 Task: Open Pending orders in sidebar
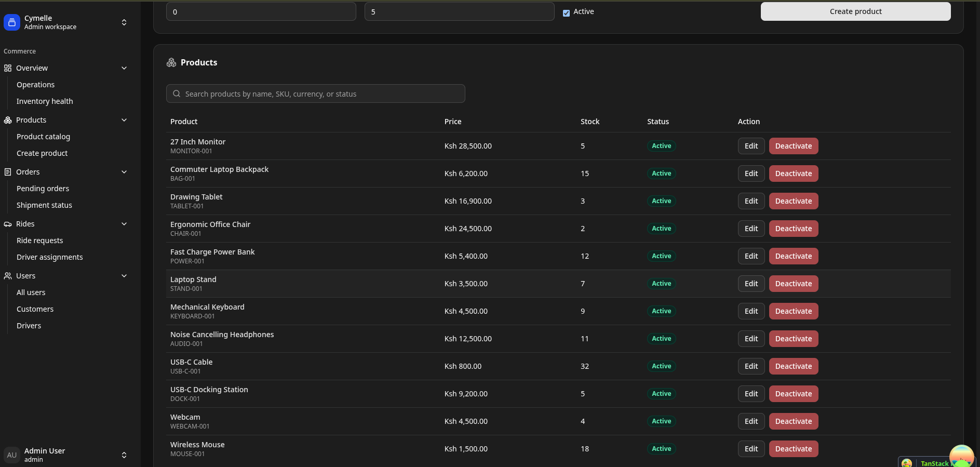pos(43,189)
